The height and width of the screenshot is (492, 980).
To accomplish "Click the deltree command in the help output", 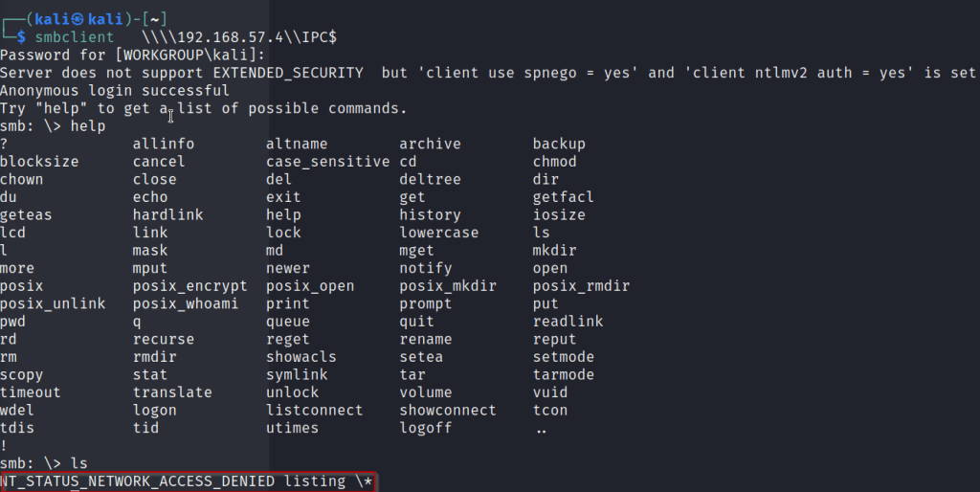I will [430, 180].
